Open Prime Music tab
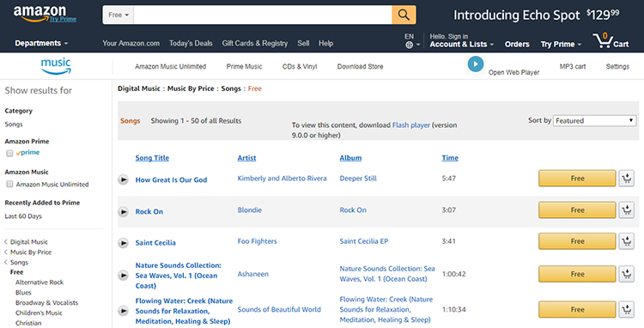This screenshot has width=644, height=328. coord(245,66)
